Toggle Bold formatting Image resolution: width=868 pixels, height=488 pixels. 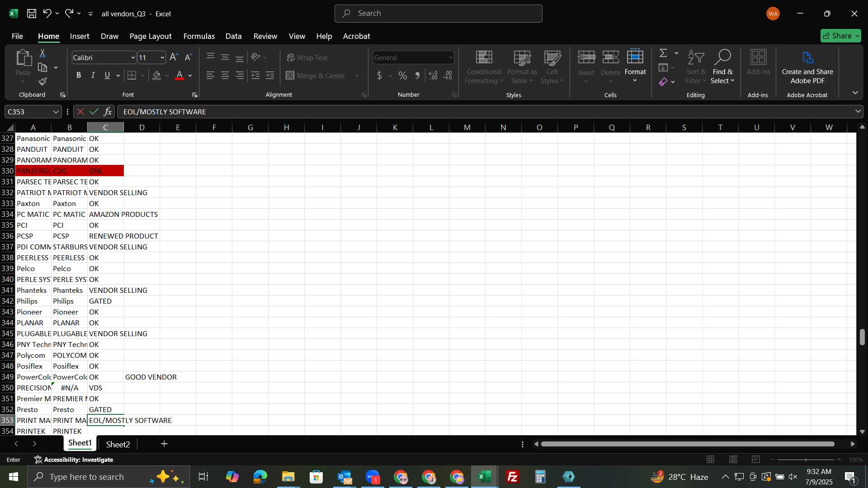click(79, 75)
